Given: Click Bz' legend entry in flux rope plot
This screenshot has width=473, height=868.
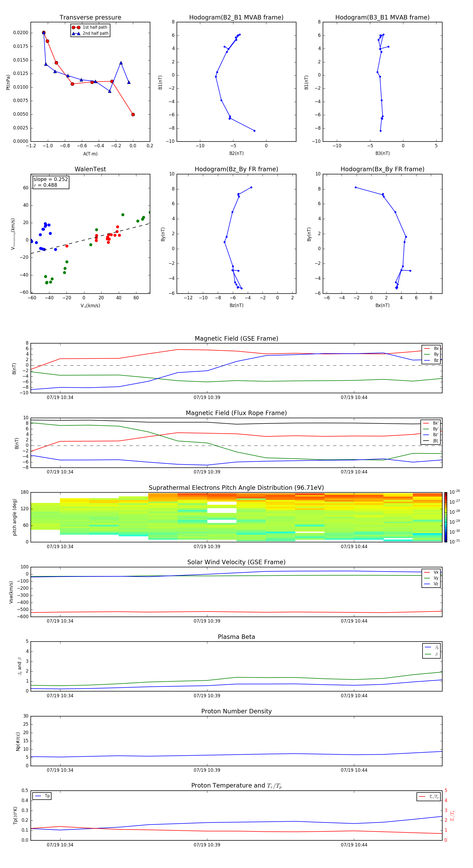Looking at the screenshot, I should (x=431, y=435).
